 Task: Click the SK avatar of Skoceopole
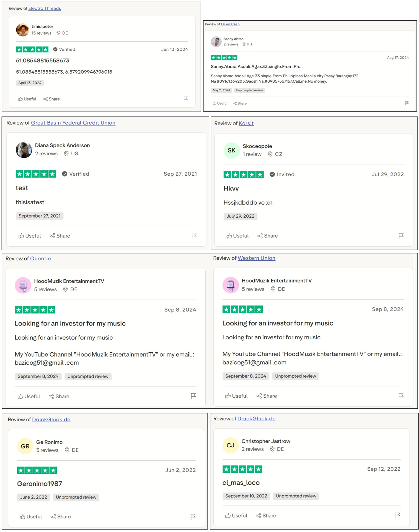(232, 150)
